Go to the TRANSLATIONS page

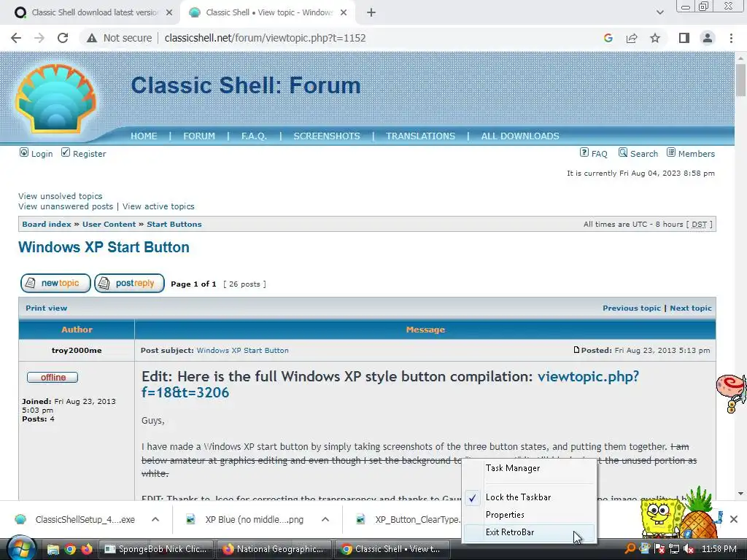[x=420, y=136]
